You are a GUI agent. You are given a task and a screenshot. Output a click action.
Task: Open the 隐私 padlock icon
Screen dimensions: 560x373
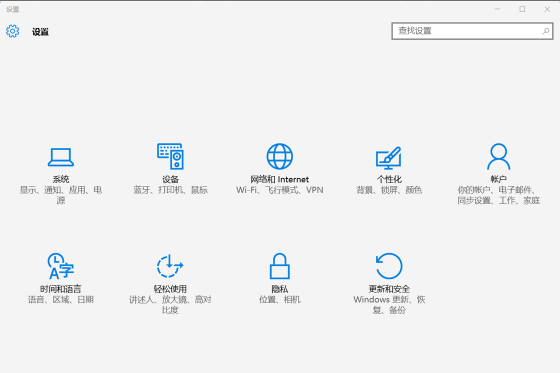click(280, 266)
